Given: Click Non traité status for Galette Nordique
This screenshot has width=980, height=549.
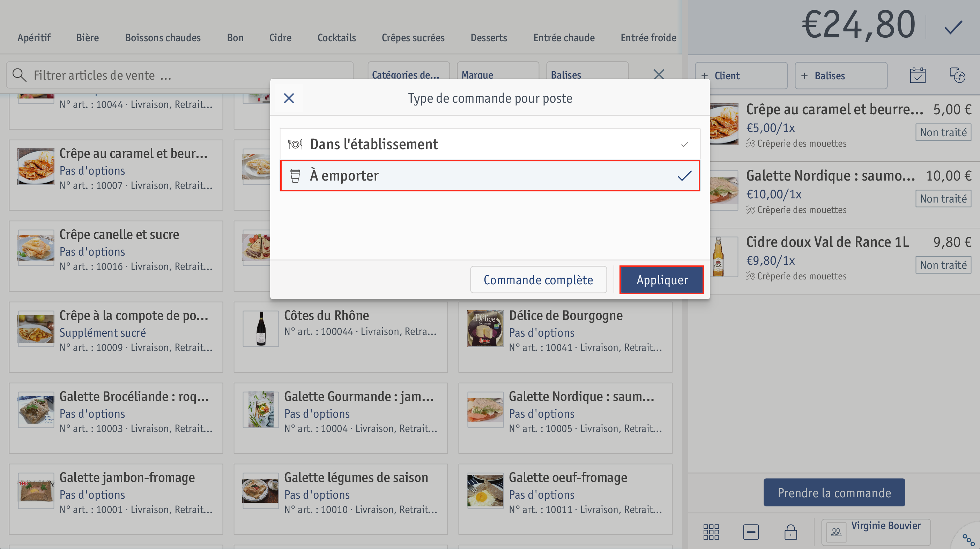Looking at the screenshot, I should pos(943,199).
